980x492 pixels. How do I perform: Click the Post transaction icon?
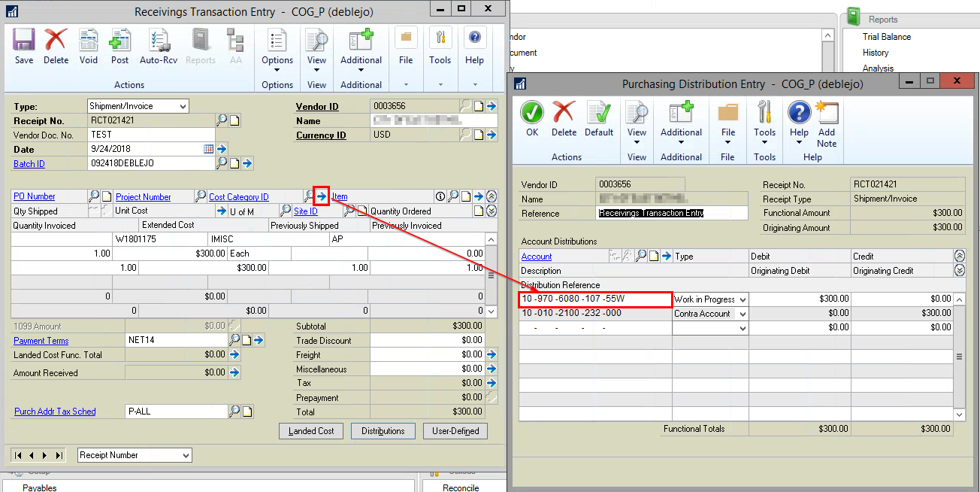[120, 46]
